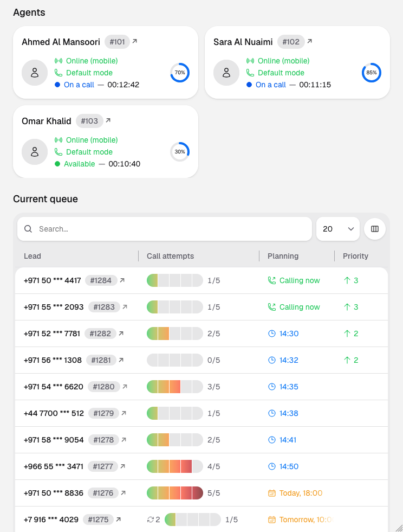Select phone number +971 50 *** 4417

click(x=52, y=280)
